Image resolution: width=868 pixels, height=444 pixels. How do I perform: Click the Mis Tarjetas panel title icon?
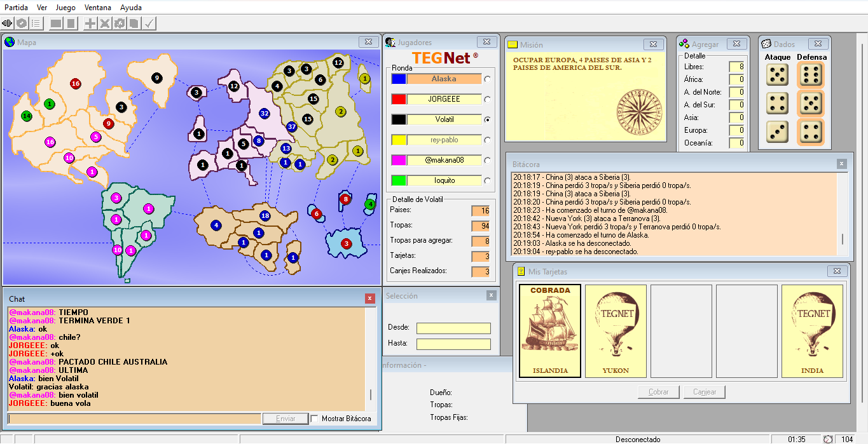pyautogui.click(x=521, y=271)
